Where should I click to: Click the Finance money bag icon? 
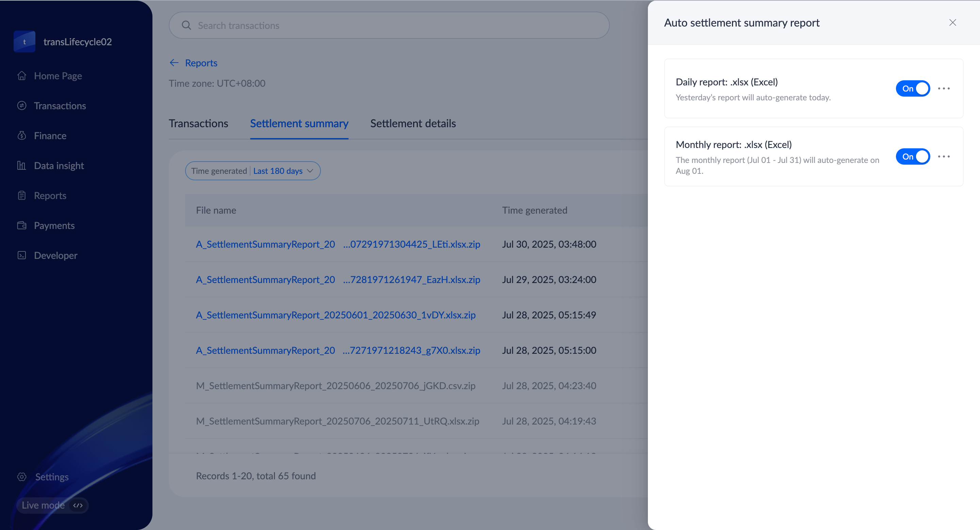tap(22, 135)
